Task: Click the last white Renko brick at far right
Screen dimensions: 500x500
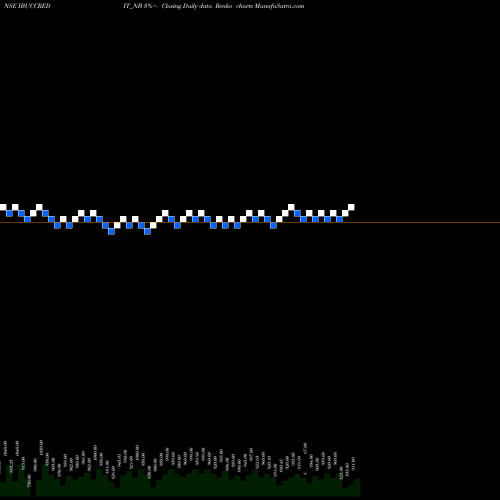Action: (351, 207)
